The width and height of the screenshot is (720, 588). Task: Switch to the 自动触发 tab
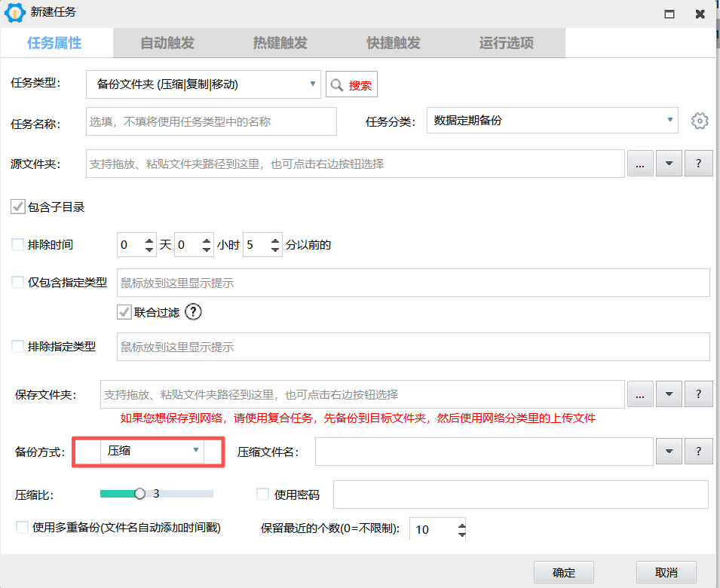pyautogui.click(x=167, y=43)
